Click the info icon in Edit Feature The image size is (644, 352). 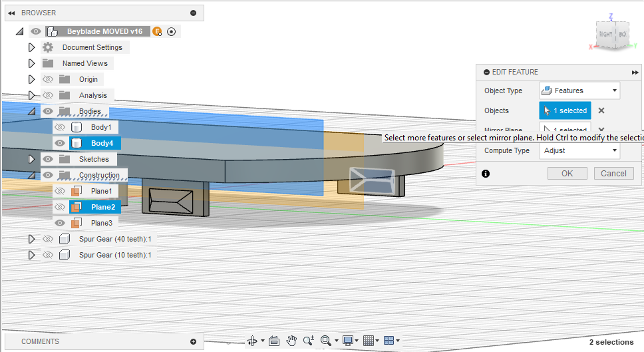[x=486, y=174]
